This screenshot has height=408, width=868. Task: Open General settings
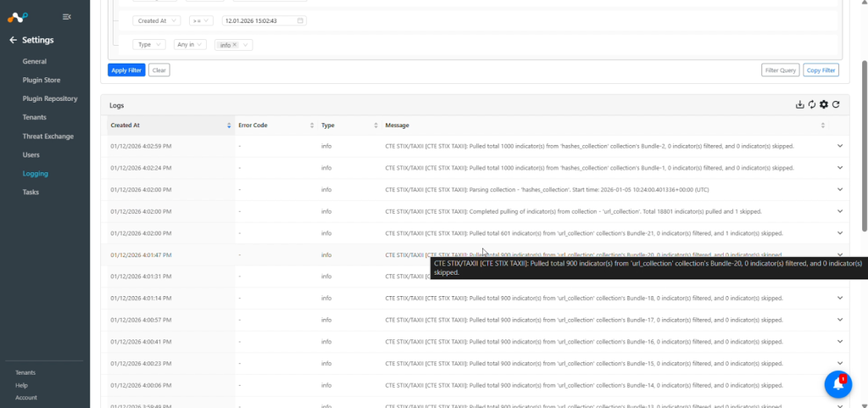34,61
